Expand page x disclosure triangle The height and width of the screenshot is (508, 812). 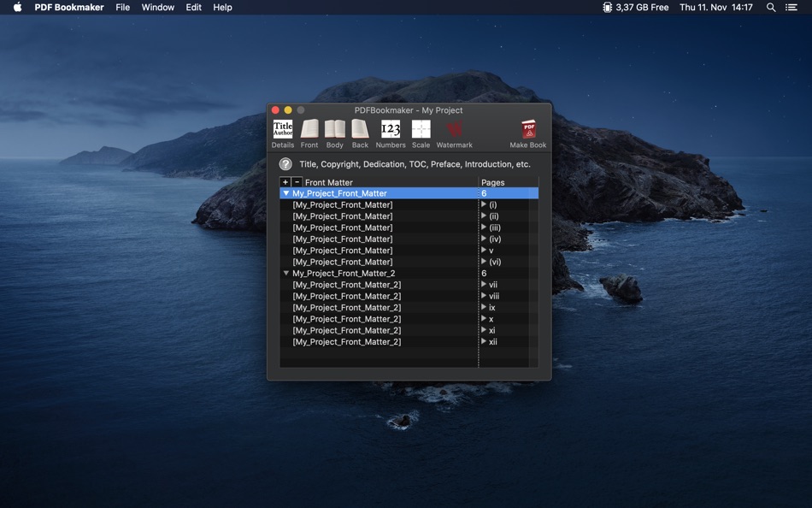[x=484, y=318]
